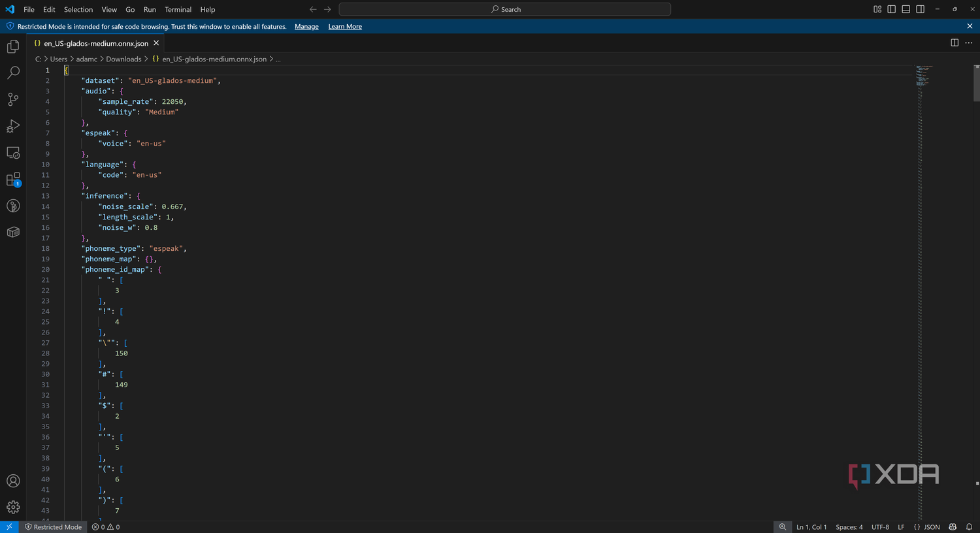Select the en_US-glados-medium.onnx.json tab
Viewport: 980px width, 533px height.
click(x=96, y=43)
